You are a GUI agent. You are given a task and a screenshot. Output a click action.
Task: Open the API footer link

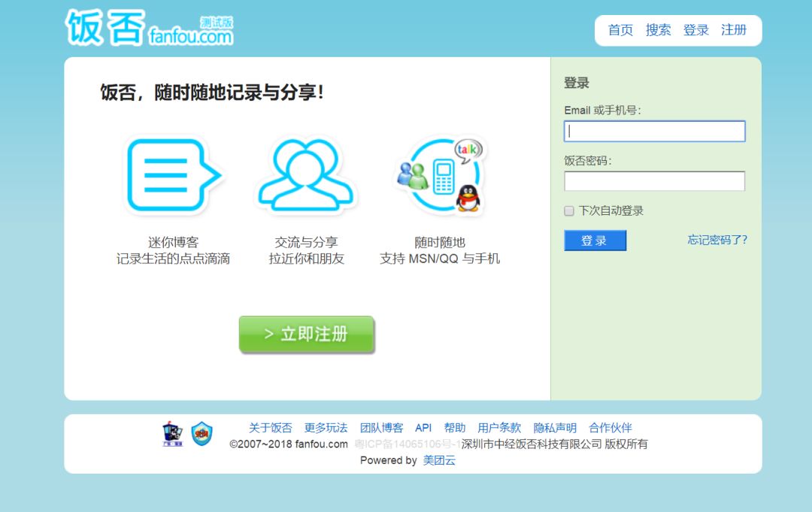(423, 427)
